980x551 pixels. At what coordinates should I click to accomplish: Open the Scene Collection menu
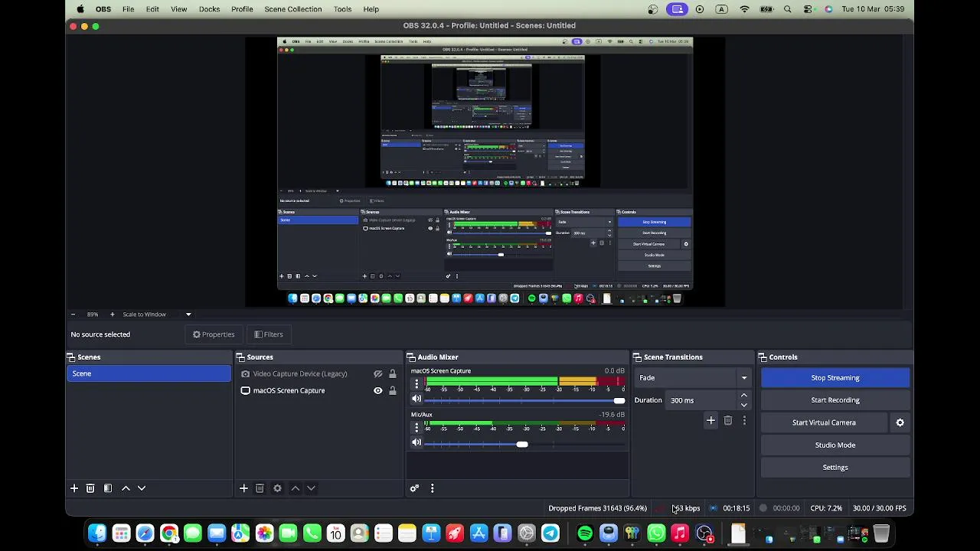[x=293, y=9]
